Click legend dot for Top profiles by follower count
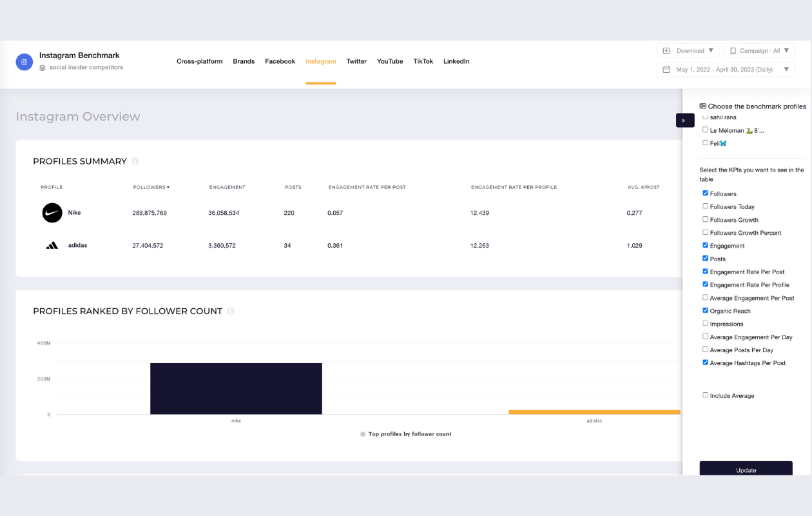This screenshot has height=516, width=812. coord(363,434)
